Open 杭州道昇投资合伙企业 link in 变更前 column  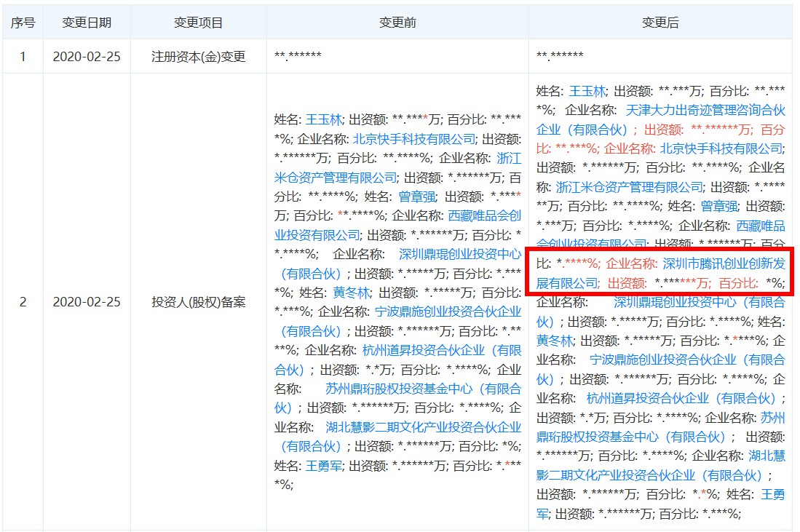398,360
